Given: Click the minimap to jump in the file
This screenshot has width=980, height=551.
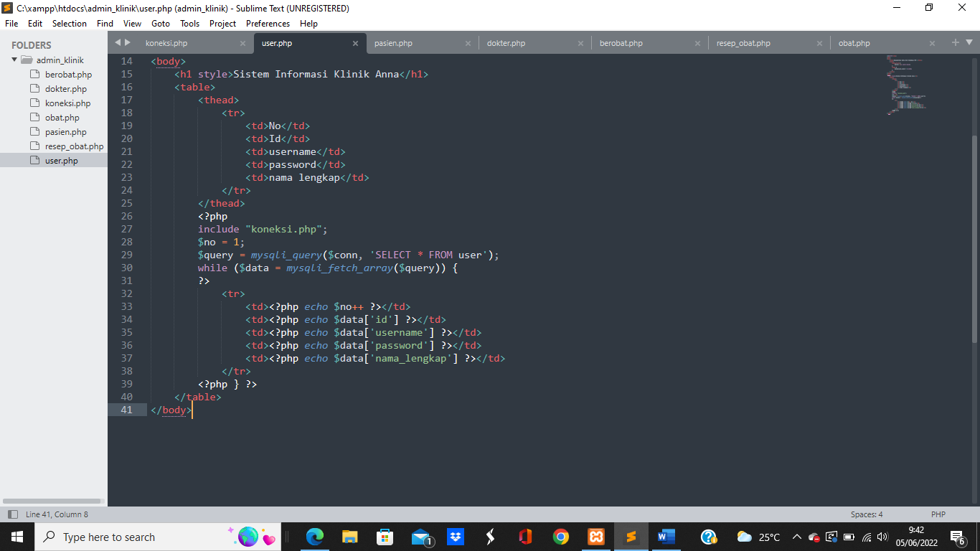Looking at the screenshot, I should (906, 86).
